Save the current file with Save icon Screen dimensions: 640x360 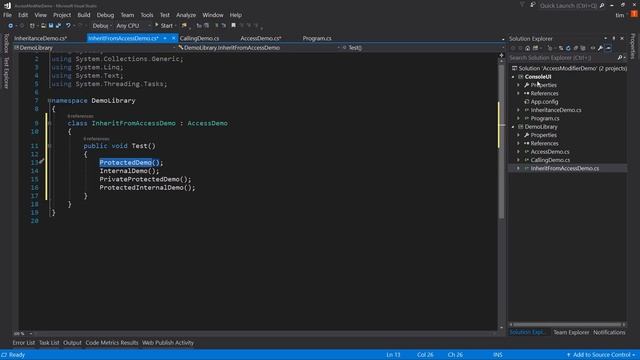pyautogui.click(x=51, y=26)
